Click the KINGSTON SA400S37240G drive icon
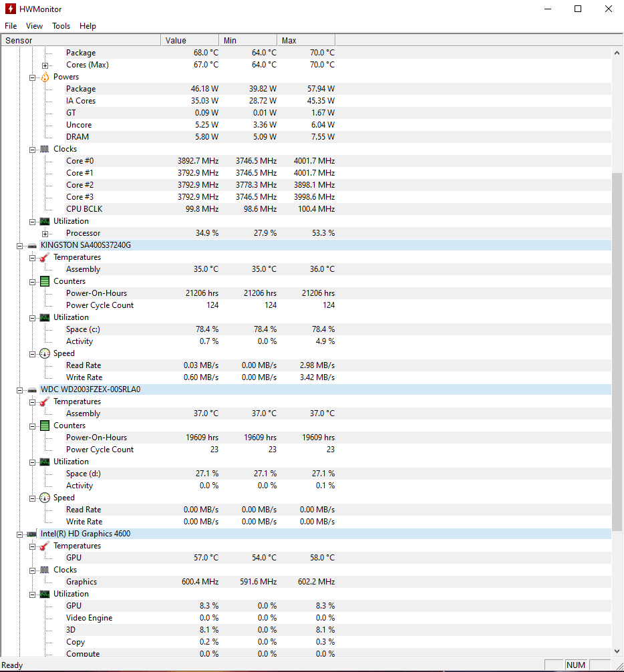Screen dimensions: 624x672 [x=32, y=246]
